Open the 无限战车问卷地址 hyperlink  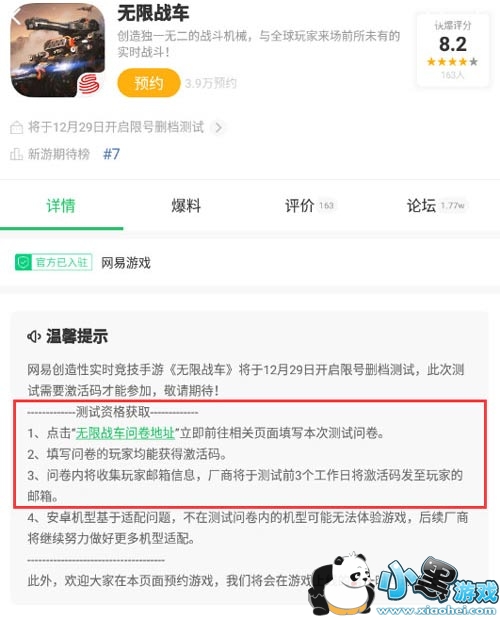(125, 433)
